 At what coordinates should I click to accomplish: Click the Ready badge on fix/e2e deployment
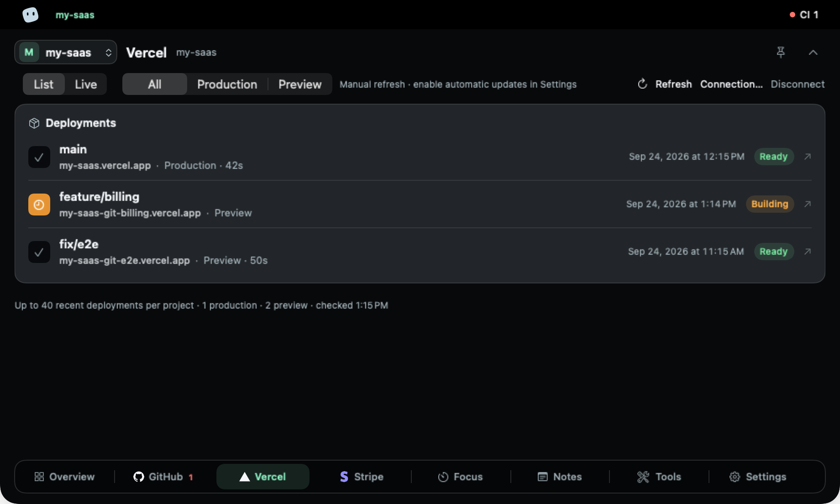point(774,252)
